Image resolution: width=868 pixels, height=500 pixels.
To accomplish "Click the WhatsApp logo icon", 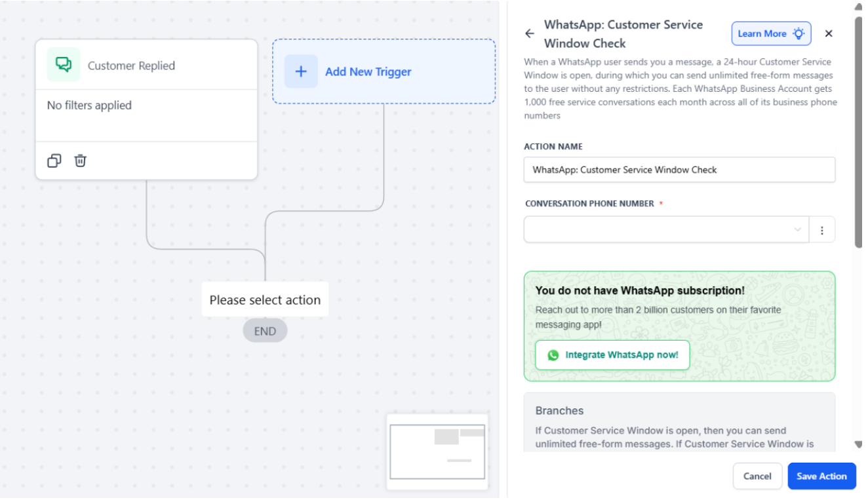I will click(x=553, y=355).
